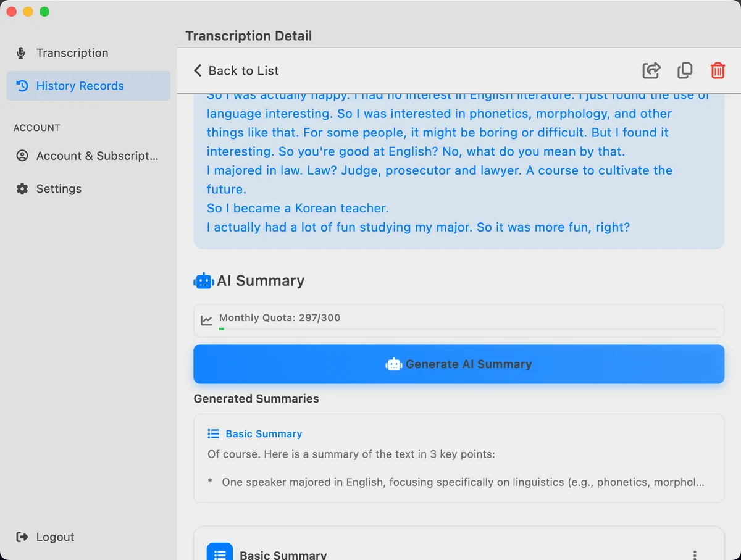This screenshot has width=741, height=560.
Task: Click the Basic Summary list icon
Action: coord(212,433)
